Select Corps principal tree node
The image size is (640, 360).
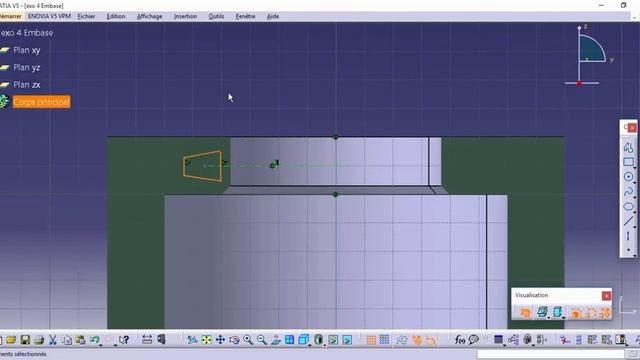(x=41, y=102)
